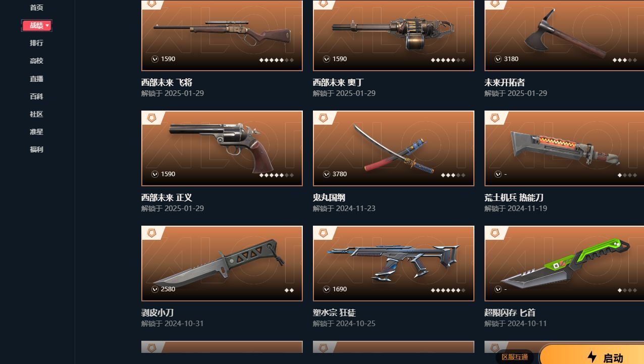Open the 鬼丸国纲 skin title link

click(329, 197)
